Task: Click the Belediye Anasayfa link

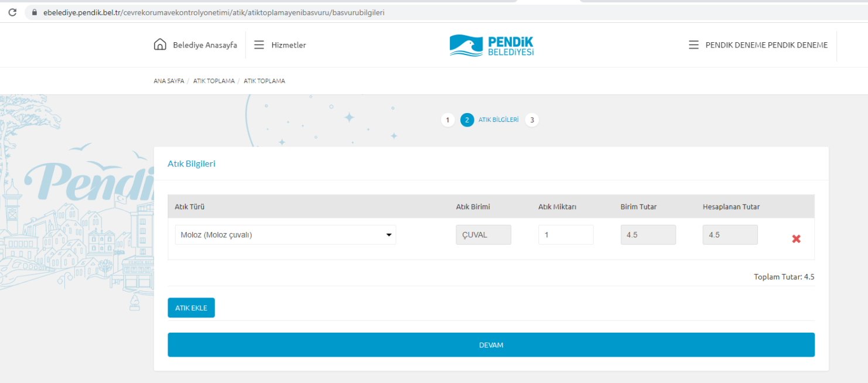Action: [204, 45]
